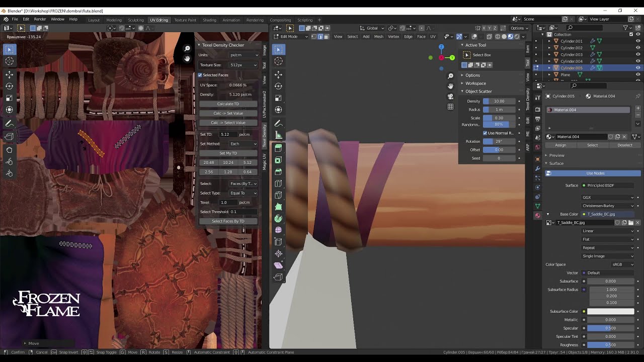This screenshot has width=644, height=362.
Task: Open the Vertex menu in 3D viewport
Action: point(393,36)
